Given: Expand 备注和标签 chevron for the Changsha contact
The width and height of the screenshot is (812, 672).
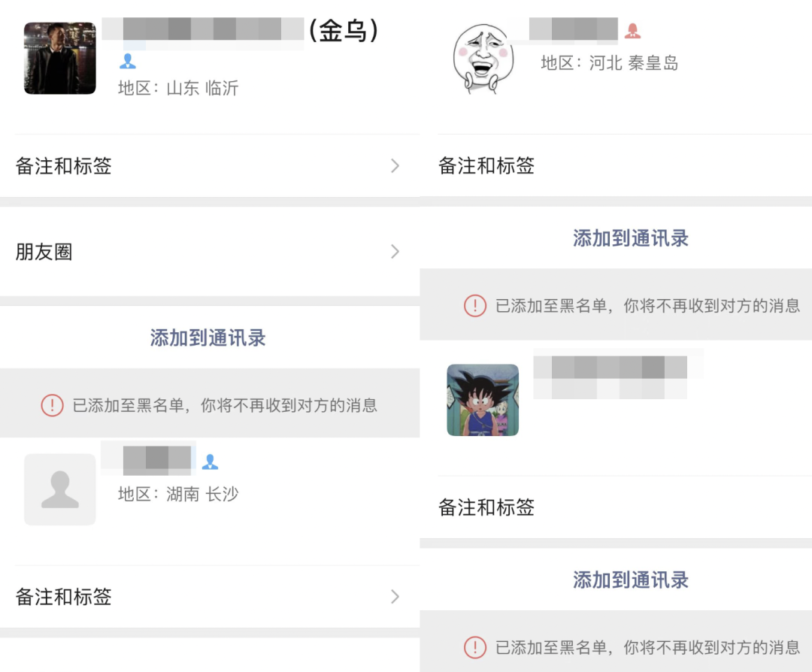Looking at the screenshot, I should (395, 596).
